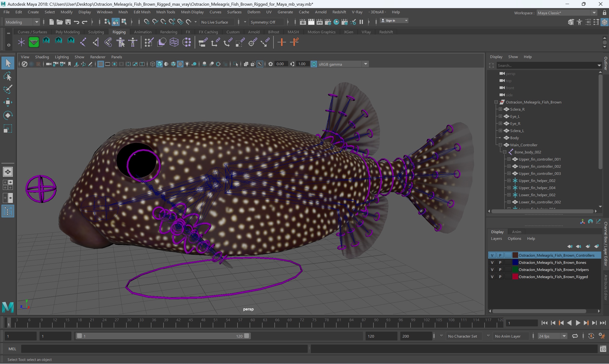This screenshot has height=364, width=609.
Task: Open the Deform menu
Action: coord(254,12)
